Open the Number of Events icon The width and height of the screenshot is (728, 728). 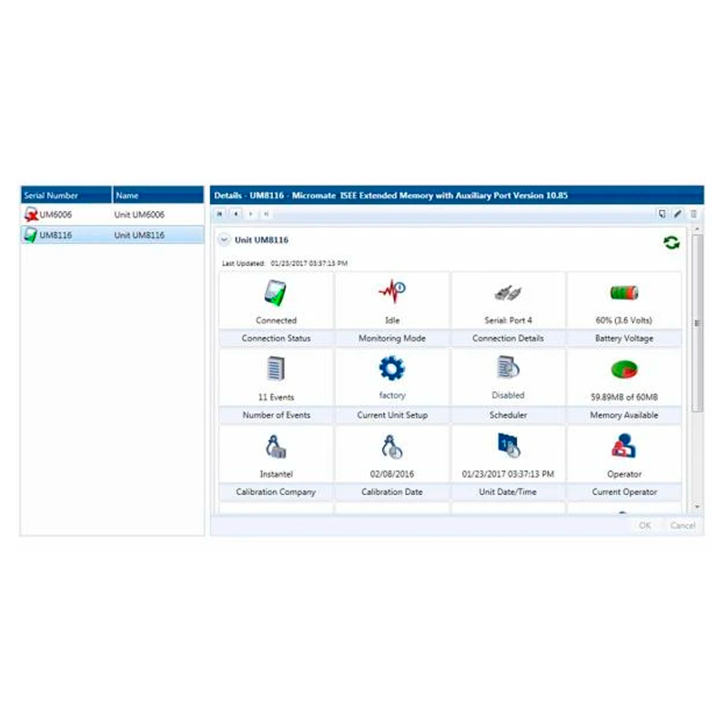coord(276,369)
